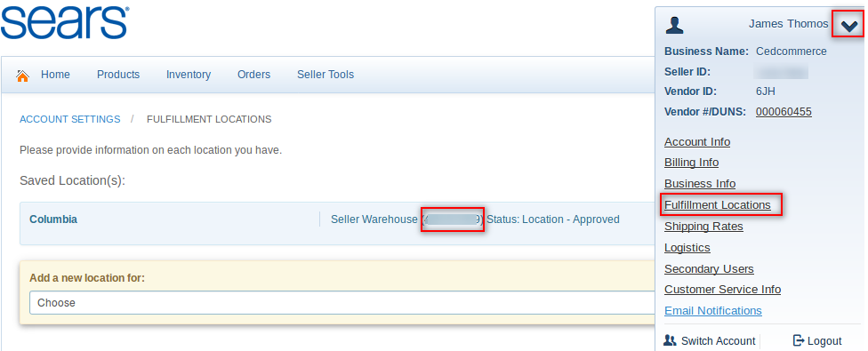Open Email Notifications link
The width and height of the screenshot is (868, 351).
point(713,311)
